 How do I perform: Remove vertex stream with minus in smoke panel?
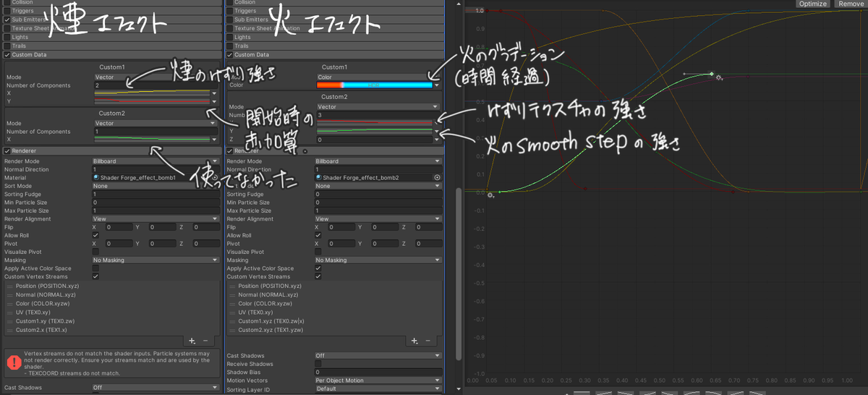point(205,340)
